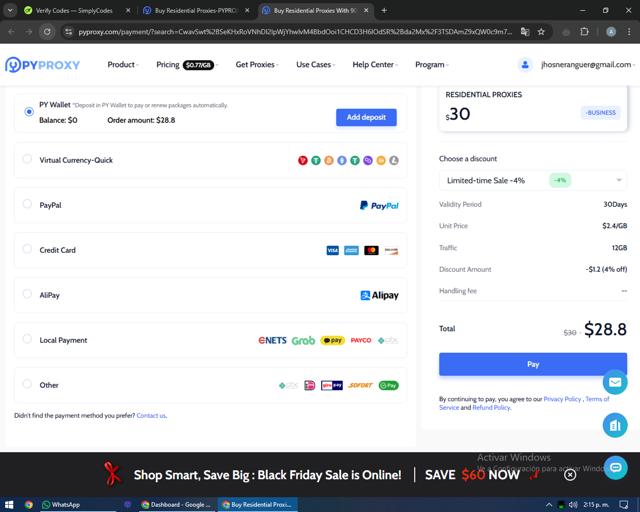
Task: Select the AliPay radio button
Action: pyautogui.click(x=27, y=294)
